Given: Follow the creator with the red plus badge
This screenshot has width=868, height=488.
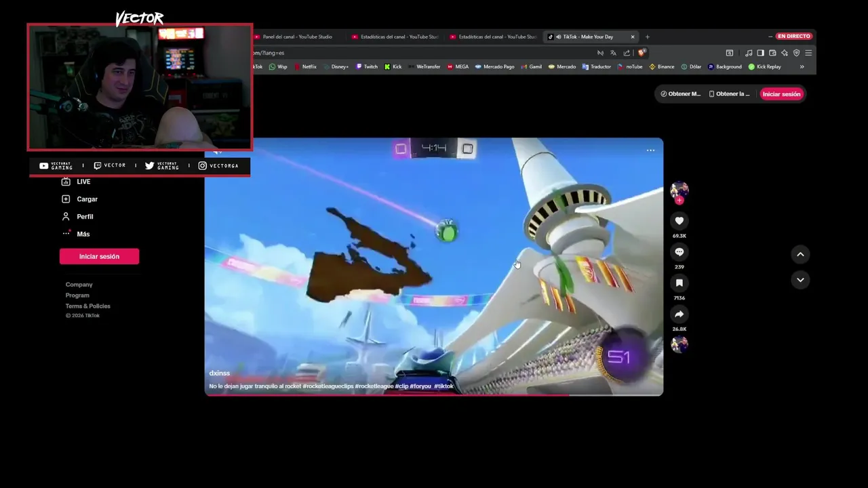Looking at the screenshot, I should pos(679,200).
